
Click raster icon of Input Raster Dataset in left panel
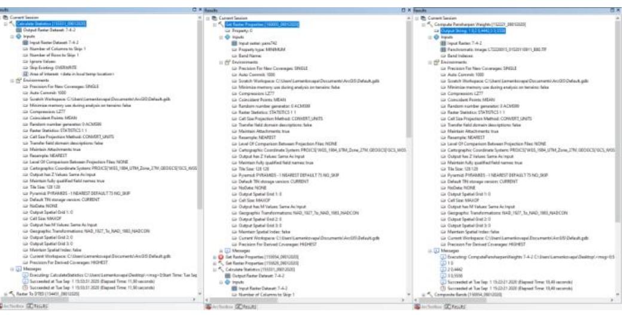point(25,42)
